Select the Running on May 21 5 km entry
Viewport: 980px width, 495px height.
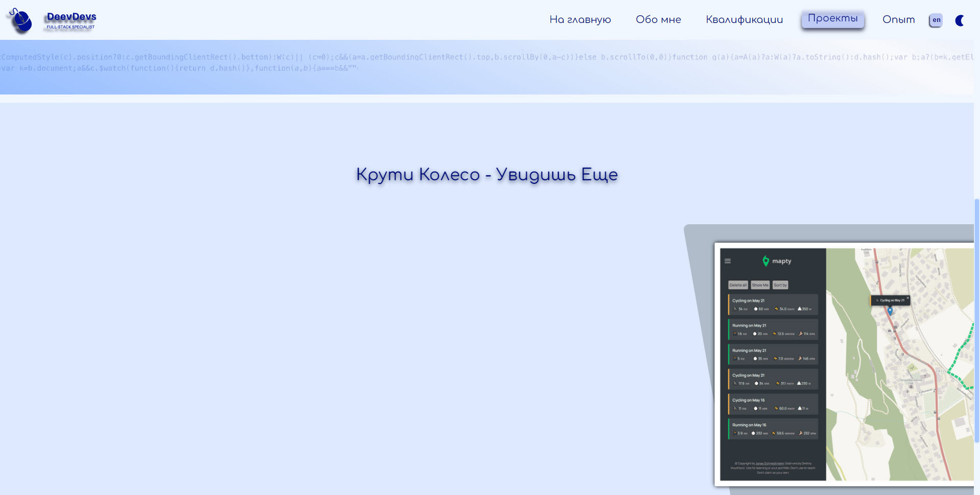(x=773, y=355)
